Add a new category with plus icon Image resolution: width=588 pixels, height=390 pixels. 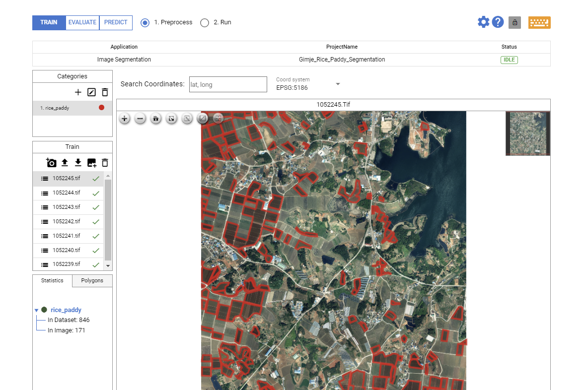(78, 92)
